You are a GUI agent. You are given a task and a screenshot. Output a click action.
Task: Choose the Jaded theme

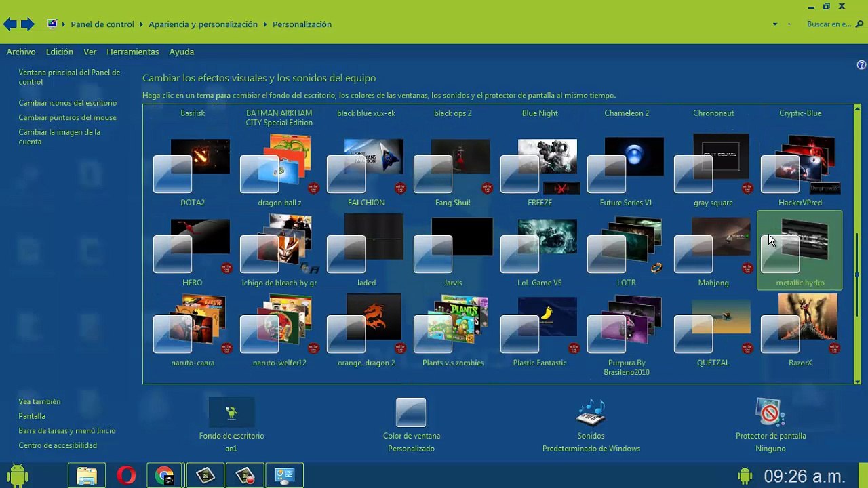click(x=366, y=251)
